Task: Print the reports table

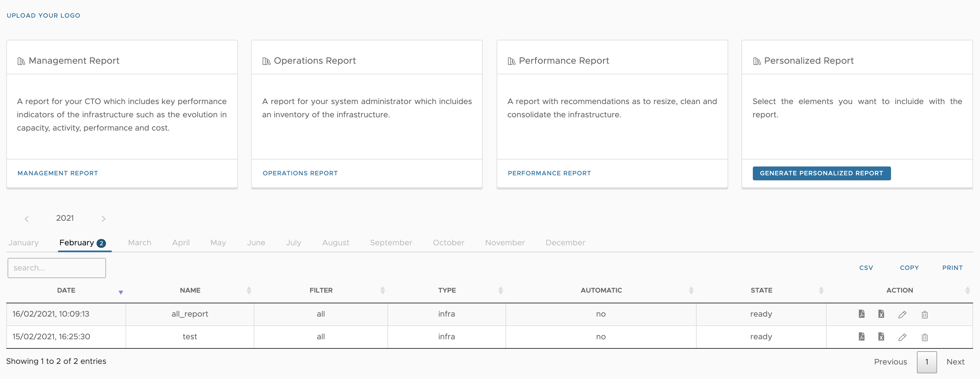Action: coord(952,268)
